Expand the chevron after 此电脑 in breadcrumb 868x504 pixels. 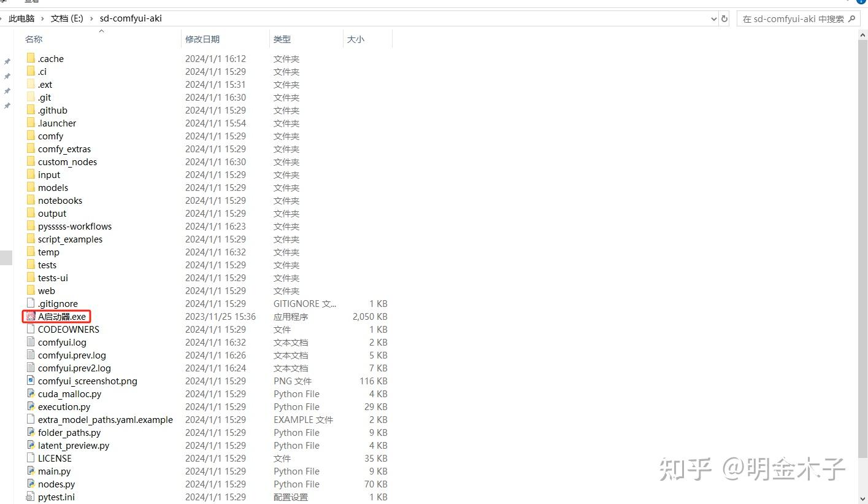(x=42, y=18)
